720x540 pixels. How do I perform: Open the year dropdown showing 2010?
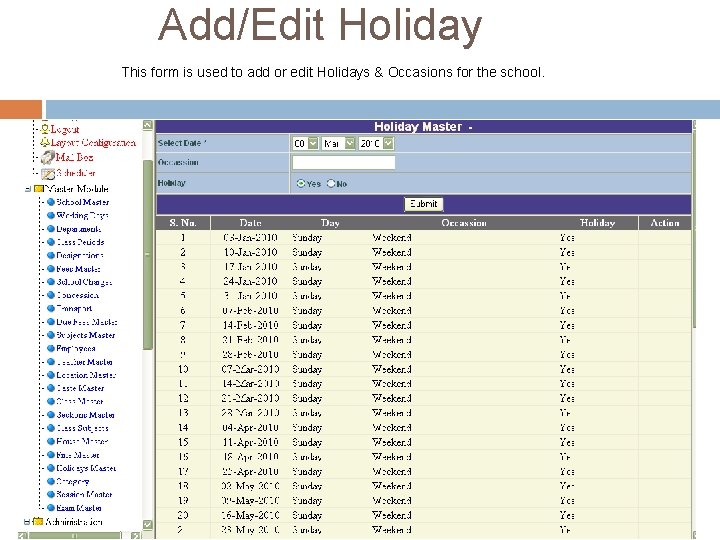pyautogui.click(x=388, y=143)
